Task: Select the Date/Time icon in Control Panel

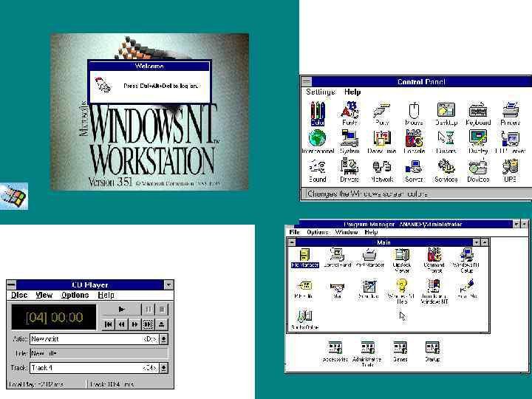Action: click(x=382, y=142)
